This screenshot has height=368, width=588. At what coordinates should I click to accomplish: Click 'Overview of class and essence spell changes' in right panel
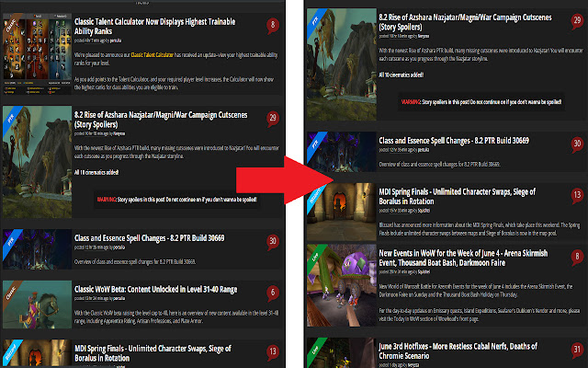click(439, 164)
